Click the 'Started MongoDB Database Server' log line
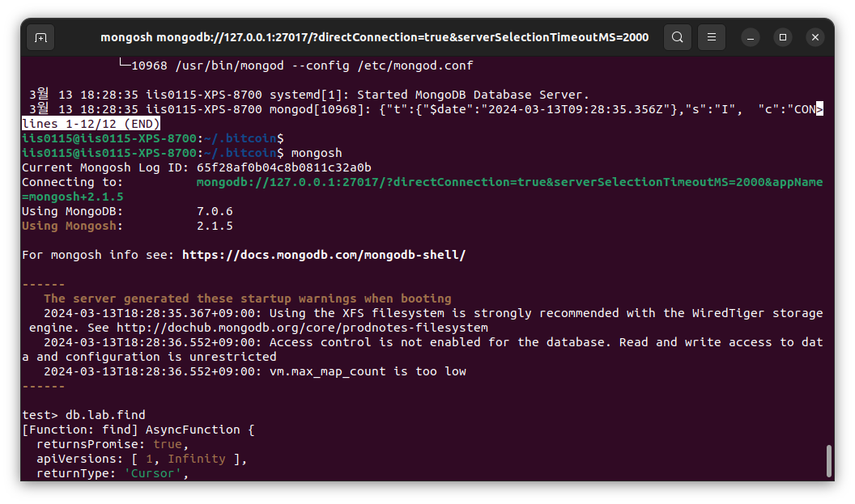Screen dimensions: 855x504 click(x=309, y=95)
